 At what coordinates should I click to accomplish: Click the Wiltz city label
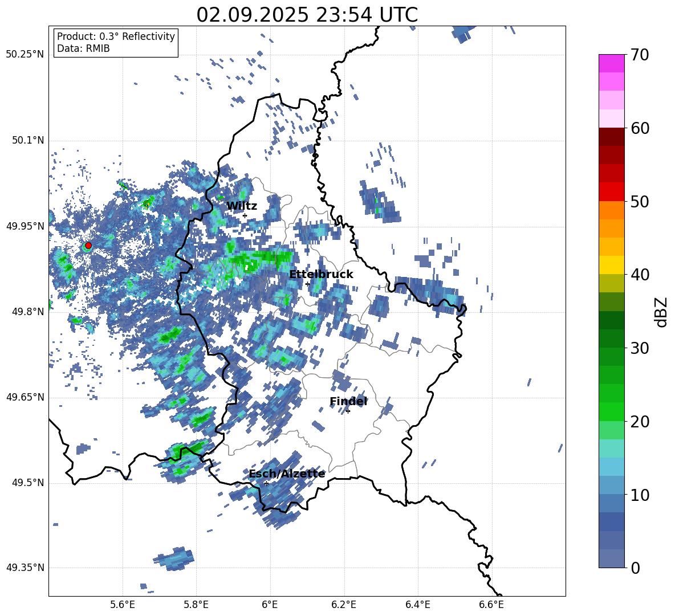(242, 206)
